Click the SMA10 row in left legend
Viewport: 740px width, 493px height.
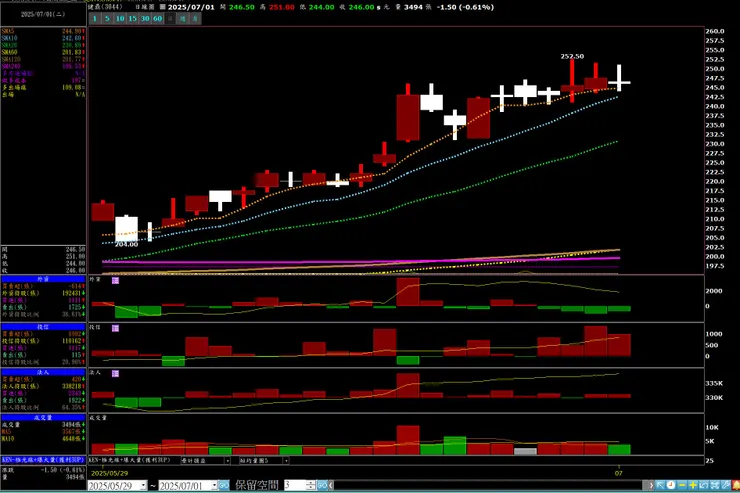pos(43,38)
